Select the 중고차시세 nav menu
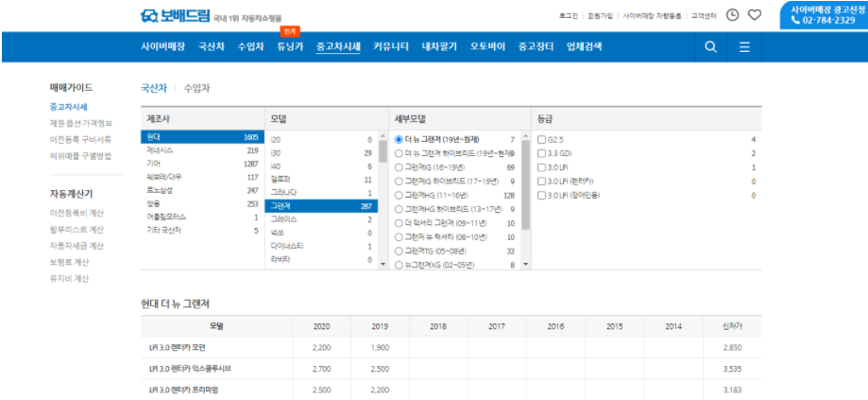The image size is (868, 400). [x=338, y=47]
